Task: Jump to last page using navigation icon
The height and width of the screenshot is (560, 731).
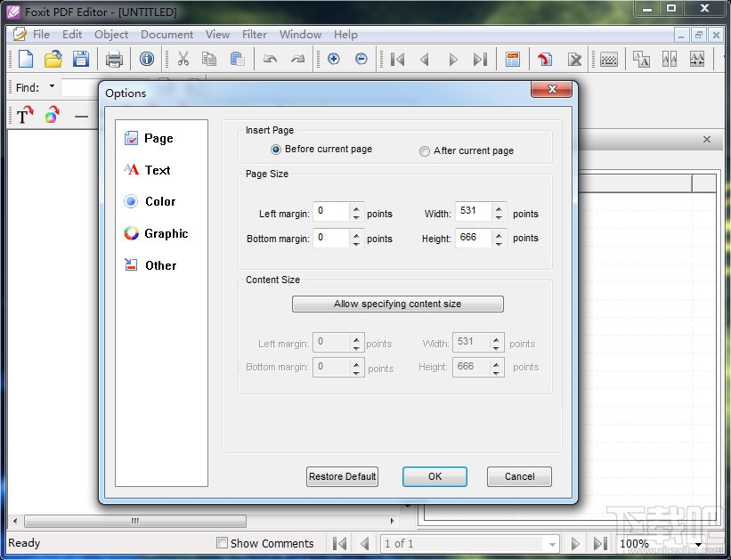Action: [481, 59]
